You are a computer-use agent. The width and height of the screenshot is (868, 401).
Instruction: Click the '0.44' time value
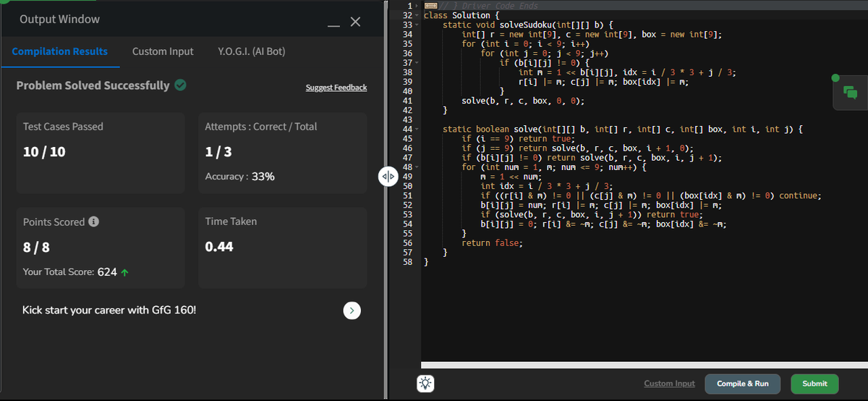219,247
